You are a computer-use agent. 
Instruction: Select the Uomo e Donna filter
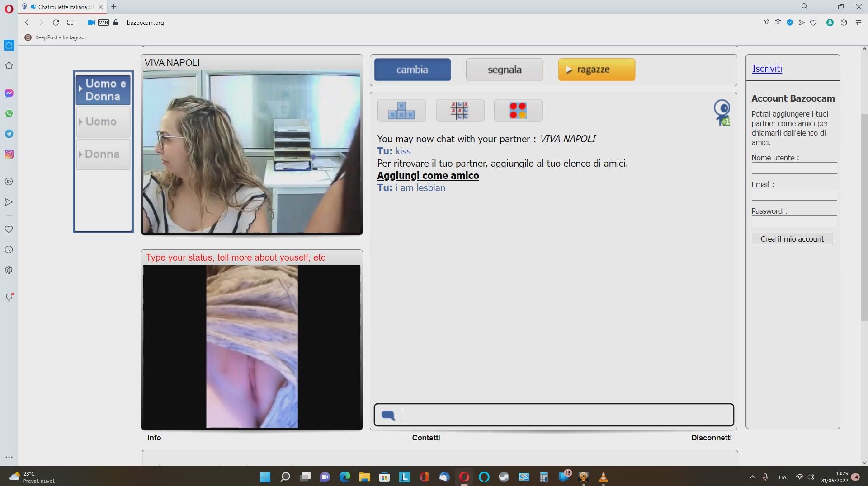(x=103, y=90)
